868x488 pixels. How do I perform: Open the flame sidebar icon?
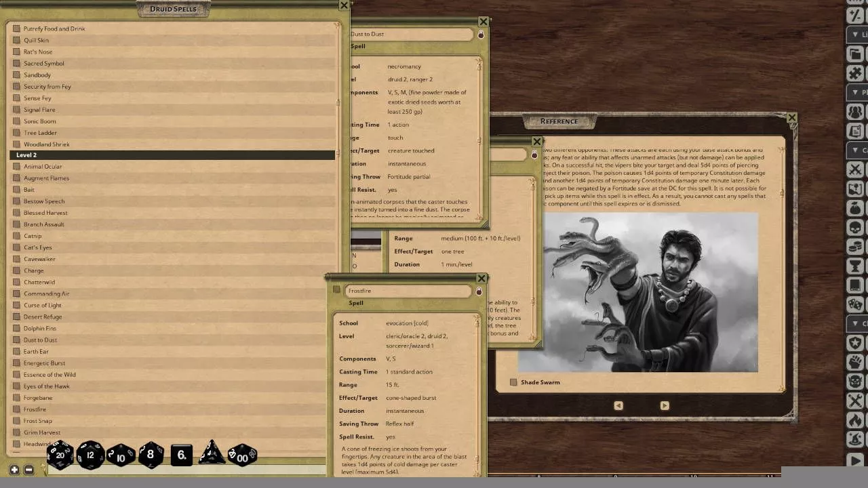tap(856, 420)
